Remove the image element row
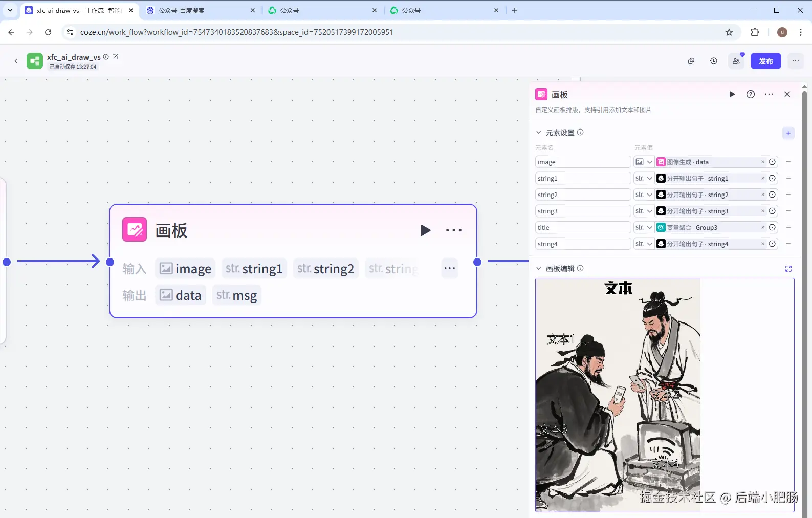This screenshot has height=518, width=812. tap(788, 162)
